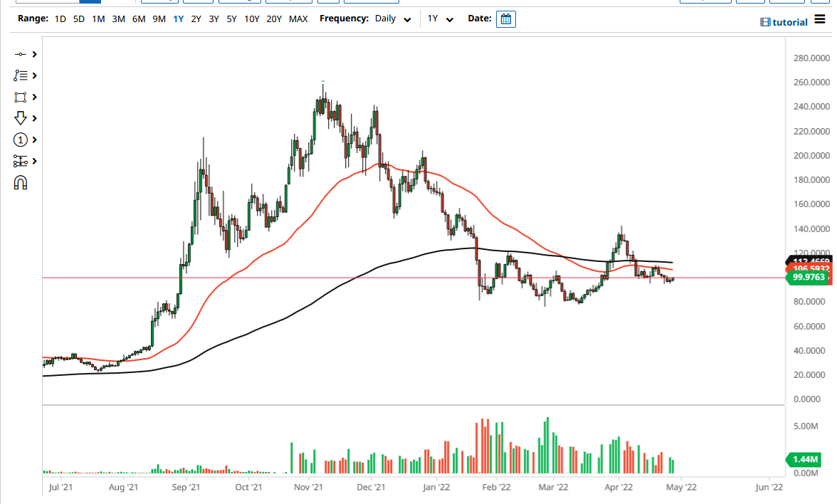Select the rectangle shape drawing tool
Viewport: 837px width, 504px height.
(x=21, y=97)
